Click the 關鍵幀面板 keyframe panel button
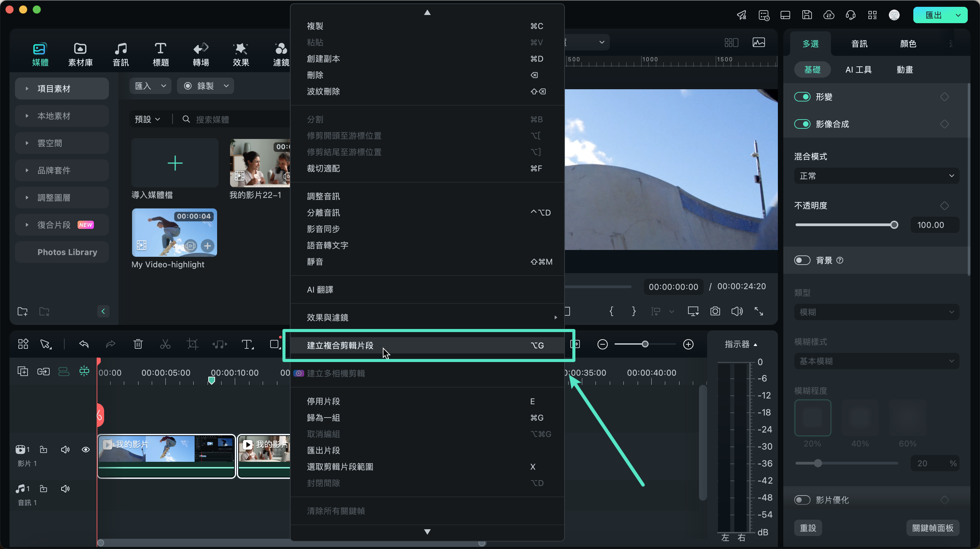The height and width of the screenshot is (549, 980). 932,528
